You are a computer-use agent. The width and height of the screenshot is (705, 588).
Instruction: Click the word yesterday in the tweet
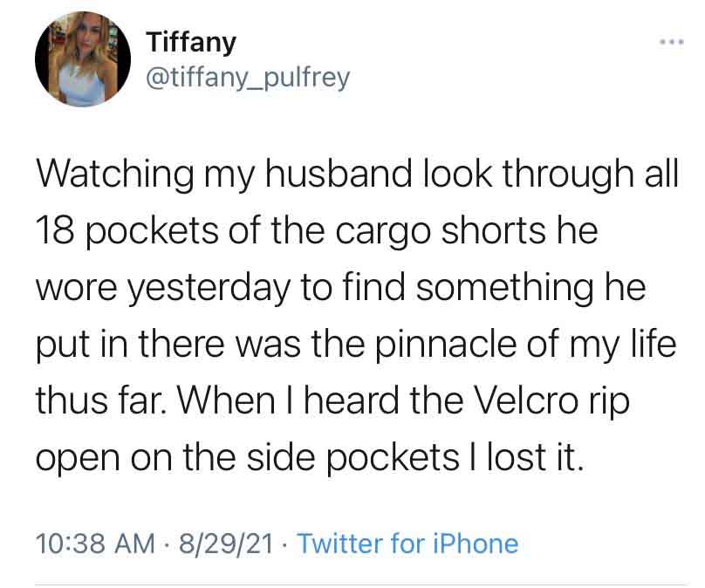pyautogui.click(x=208, y=289)
